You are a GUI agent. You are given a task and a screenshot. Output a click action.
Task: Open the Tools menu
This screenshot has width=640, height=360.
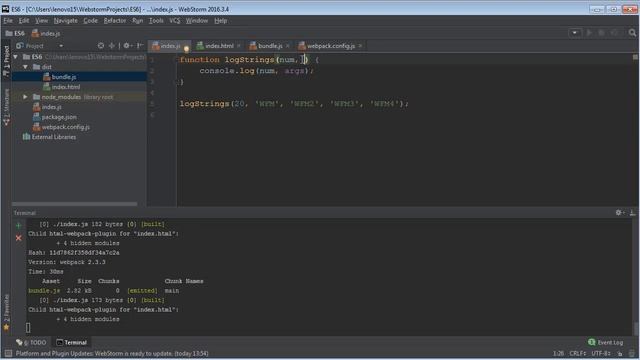156,20
